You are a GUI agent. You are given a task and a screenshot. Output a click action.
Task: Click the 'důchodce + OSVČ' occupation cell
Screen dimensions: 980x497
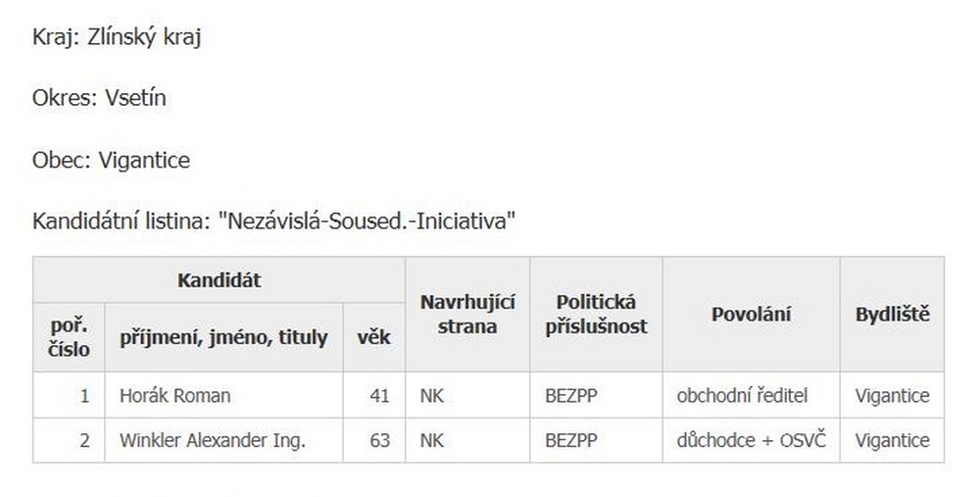click(751, 441)
